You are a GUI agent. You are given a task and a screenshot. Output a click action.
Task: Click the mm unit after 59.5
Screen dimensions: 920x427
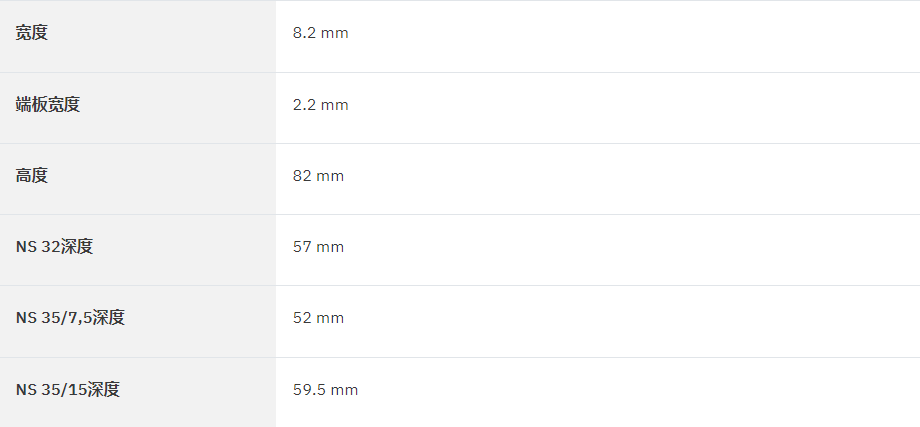[344, 391]
